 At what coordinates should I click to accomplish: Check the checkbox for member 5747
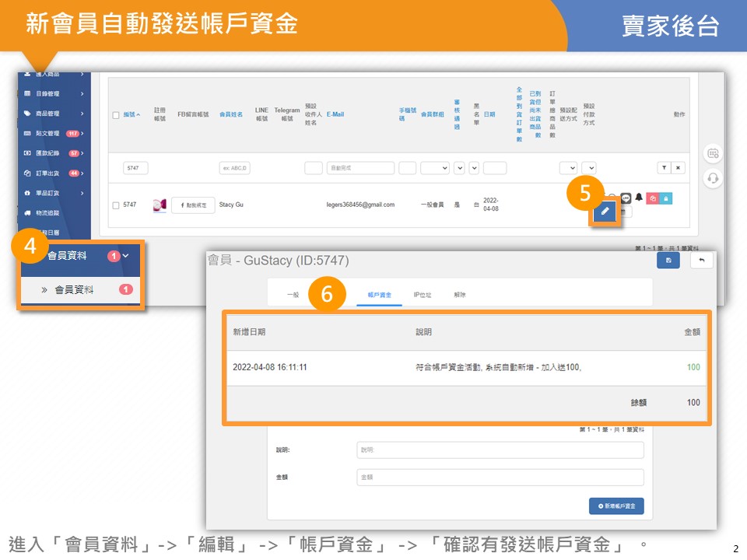coord(116,205)
